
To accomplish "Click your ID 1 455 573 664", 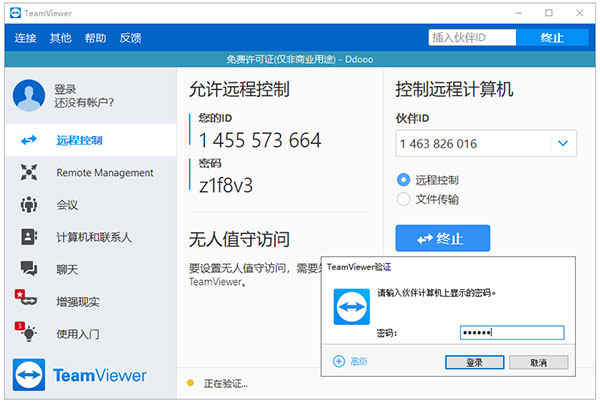I will click(260, 140).
